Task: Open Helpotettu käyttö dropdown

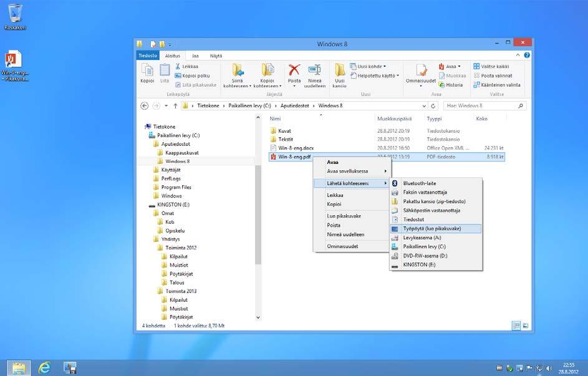Action: 375,75
